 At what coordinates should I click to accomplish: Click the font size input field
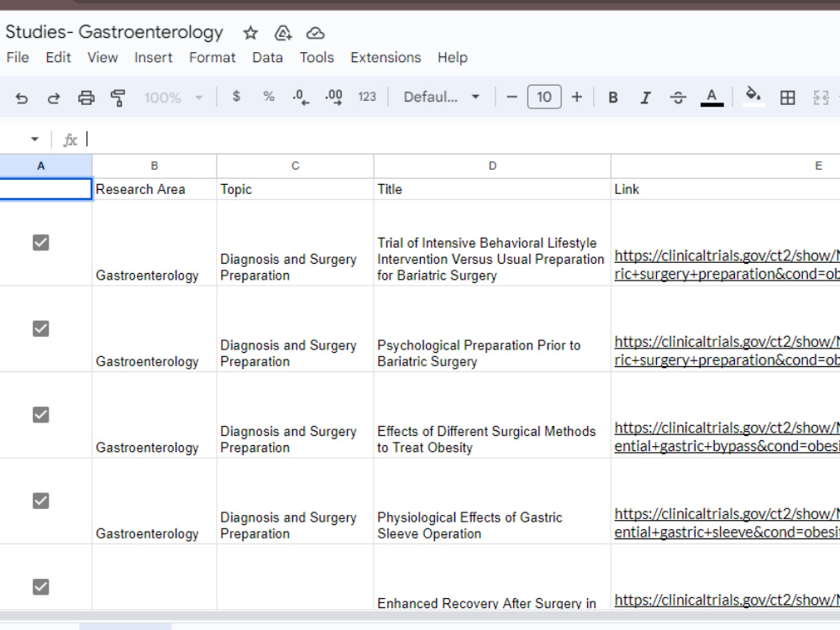click(x=544, y=97)
